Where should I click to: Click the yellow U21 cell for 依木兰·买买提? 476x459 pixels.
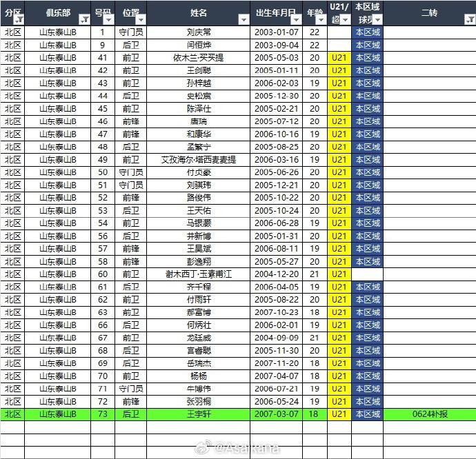[339, 57]
